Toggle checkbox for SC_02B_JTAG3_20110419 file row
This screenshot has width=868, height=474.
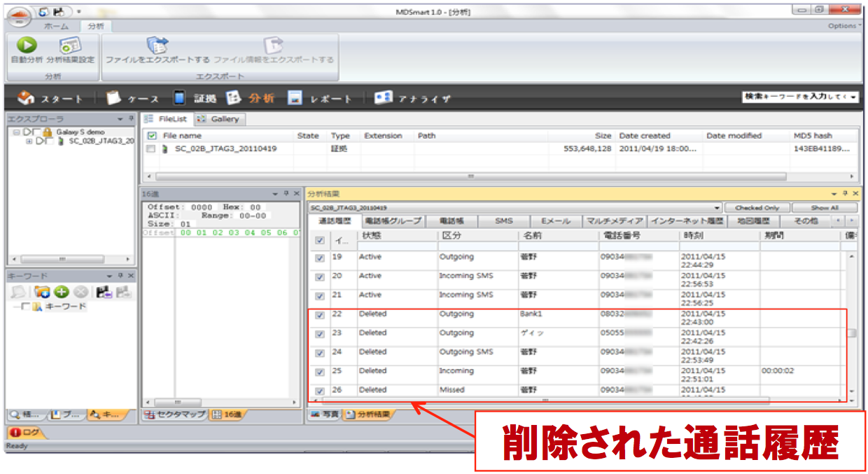(x=150, y=149)
